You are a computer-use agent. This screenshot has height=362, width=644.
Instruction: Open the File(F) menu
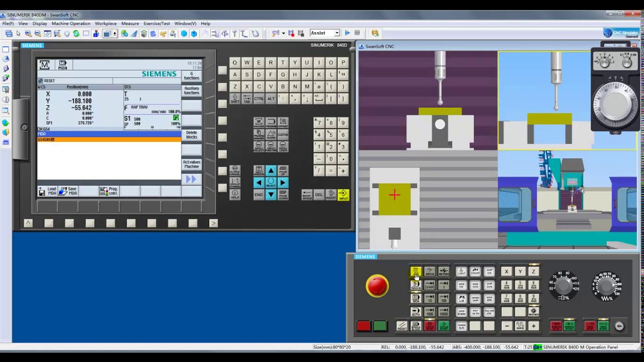point(8,24)
